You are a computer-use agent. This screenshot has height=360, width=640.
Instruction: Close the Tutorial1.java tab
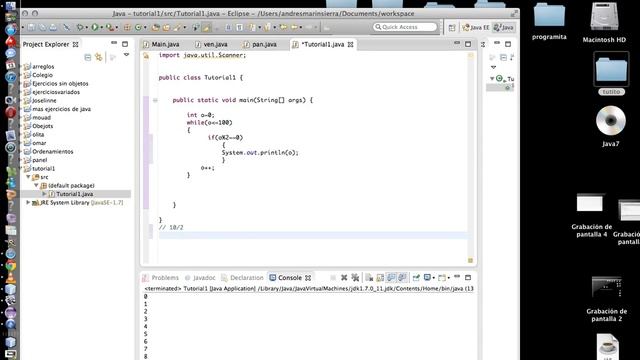(x=351, y=44)
